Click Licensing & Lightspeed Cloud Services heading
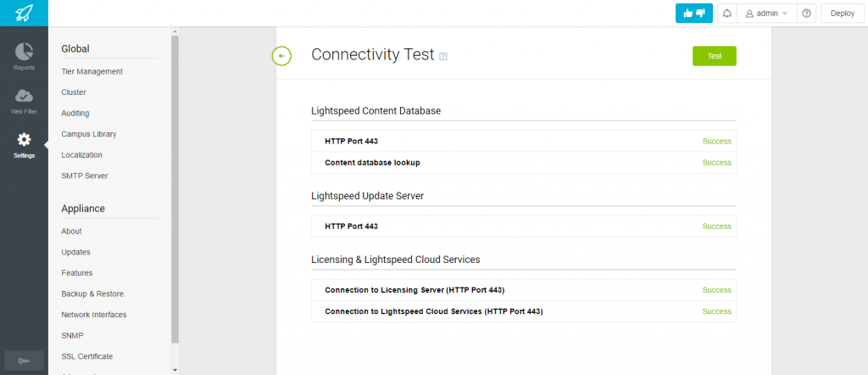Image resolution: width=868 pixels, height=375 pixels. tap(395, 260)
